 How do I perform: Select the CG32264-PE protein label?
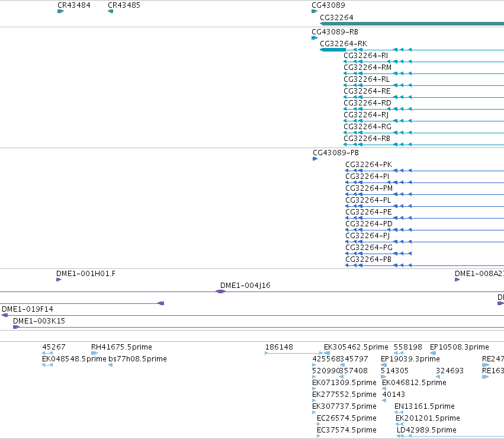(368, 212)
